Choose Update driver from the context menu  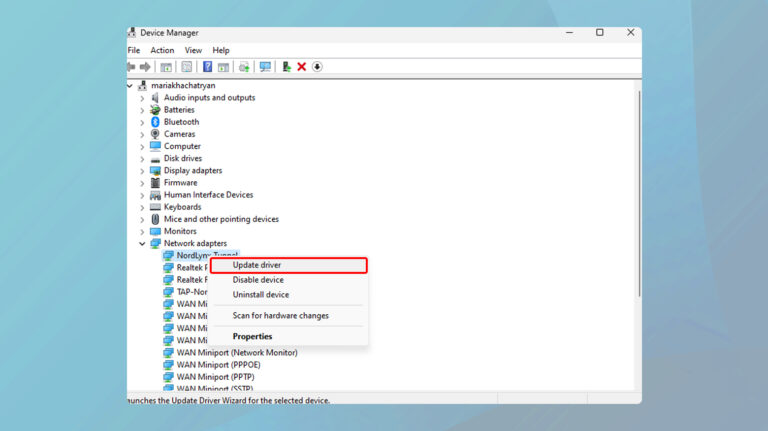tap(257, 265)
